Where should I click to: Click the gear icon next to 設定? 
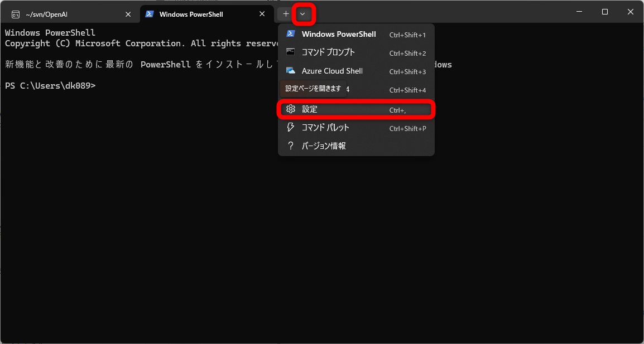(x=290, y=109)
